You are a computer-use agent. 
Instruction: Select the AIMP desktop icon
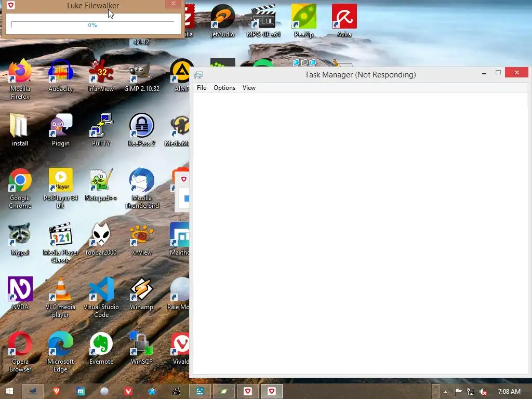point(181,75)
